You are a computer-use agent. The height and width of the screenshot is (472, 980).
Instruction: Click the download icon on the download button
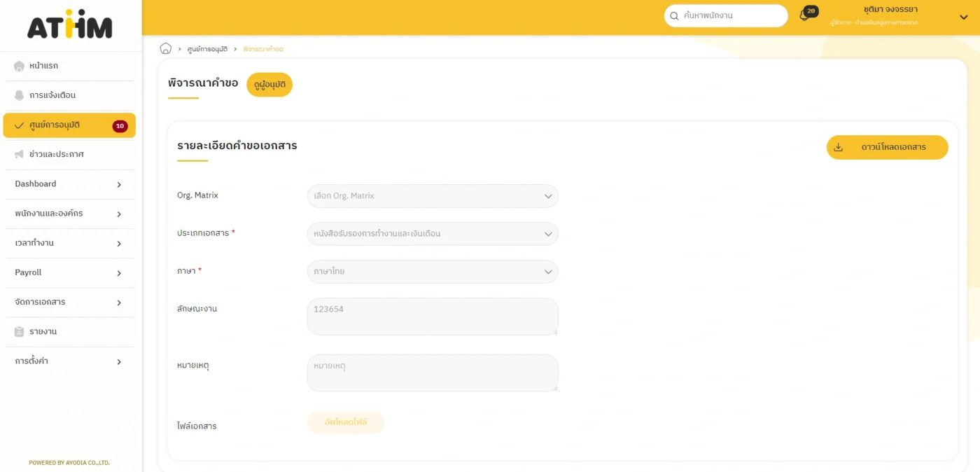pos(839,147)
